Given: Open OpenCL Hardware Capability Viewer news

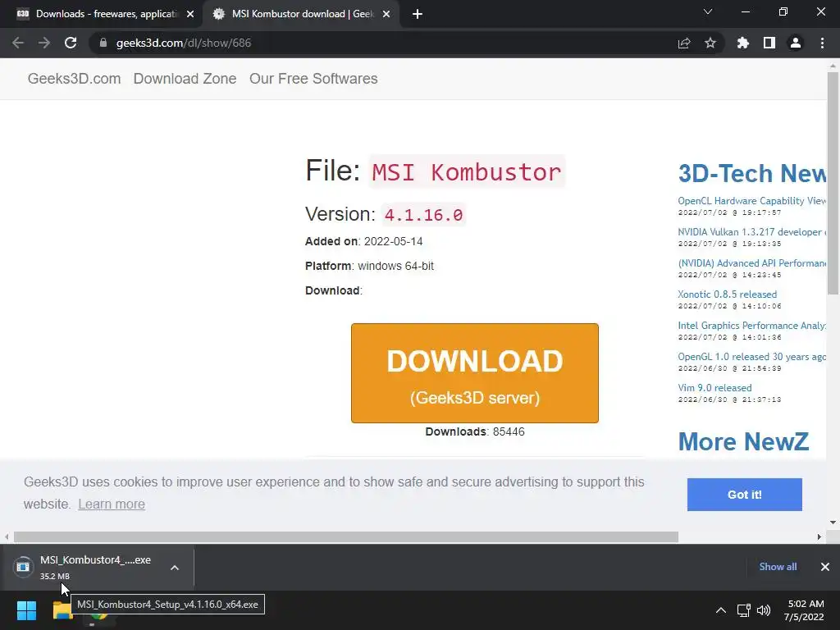Looking at the screenshot, I should pyautogui.click(x=752, y=201).
